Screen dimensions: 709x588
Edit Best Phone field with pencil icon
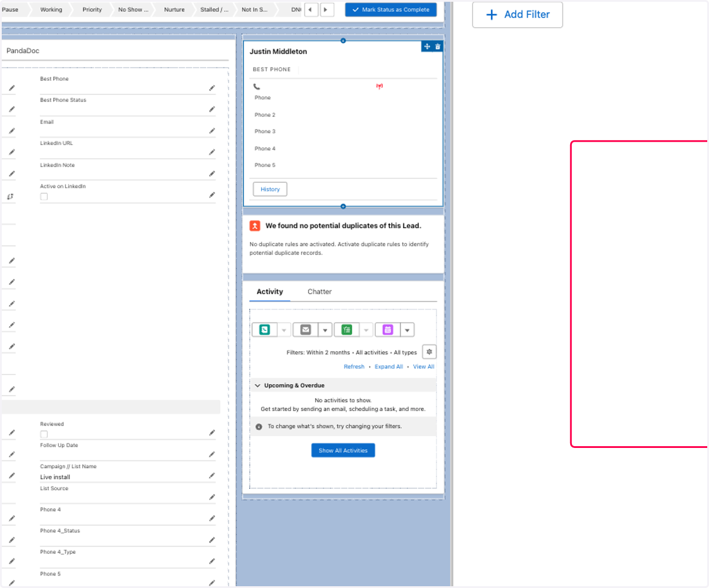pos(212,88)
